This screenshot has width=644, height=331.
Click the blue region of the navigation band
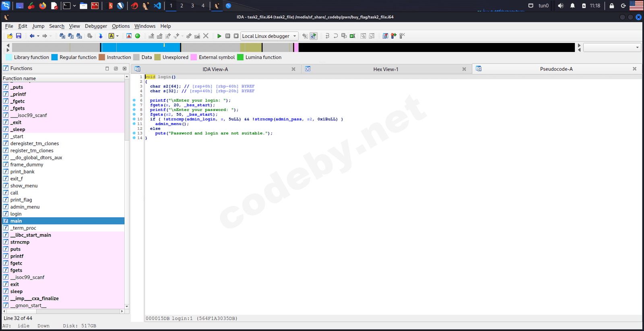(141, 47)
